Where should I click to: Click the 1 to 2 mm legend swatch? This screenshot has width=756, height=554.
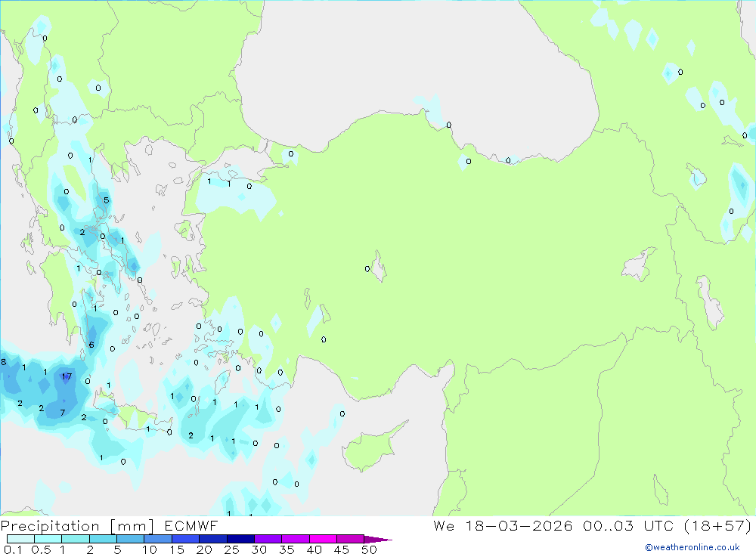coord(76,539)
